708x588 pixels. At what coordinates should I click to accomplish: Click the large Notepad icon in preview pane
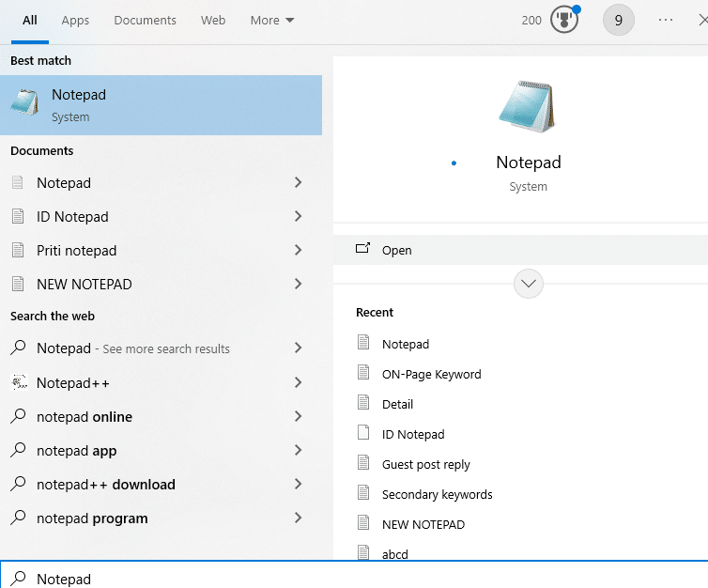point(528,106)
